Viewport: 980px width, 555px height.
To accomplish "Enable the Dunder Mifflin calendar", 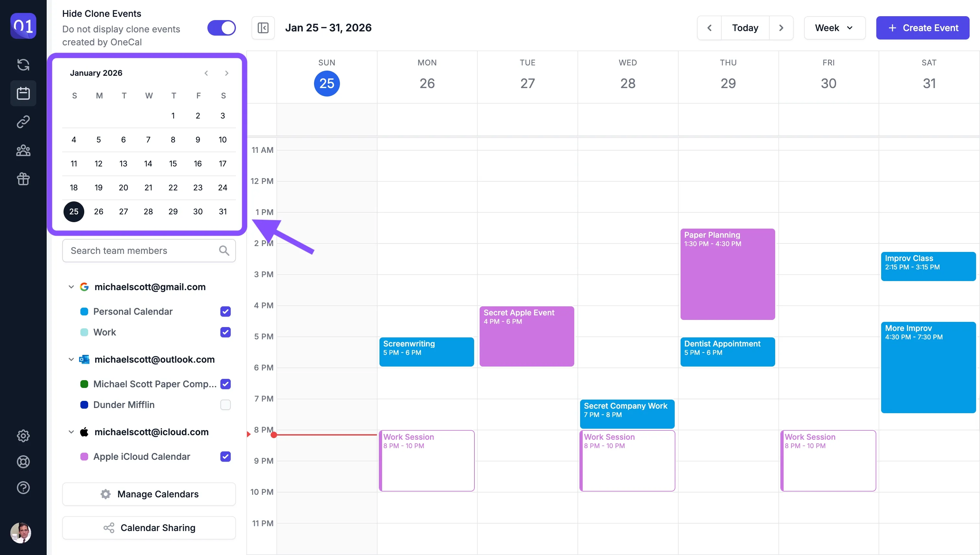I will (x=226, y=405).
